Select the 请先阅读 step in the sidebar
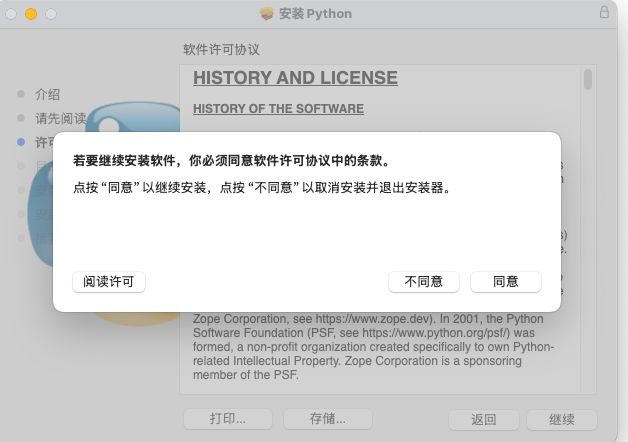This screenshot has width=628, height=442. coord(61,118)
